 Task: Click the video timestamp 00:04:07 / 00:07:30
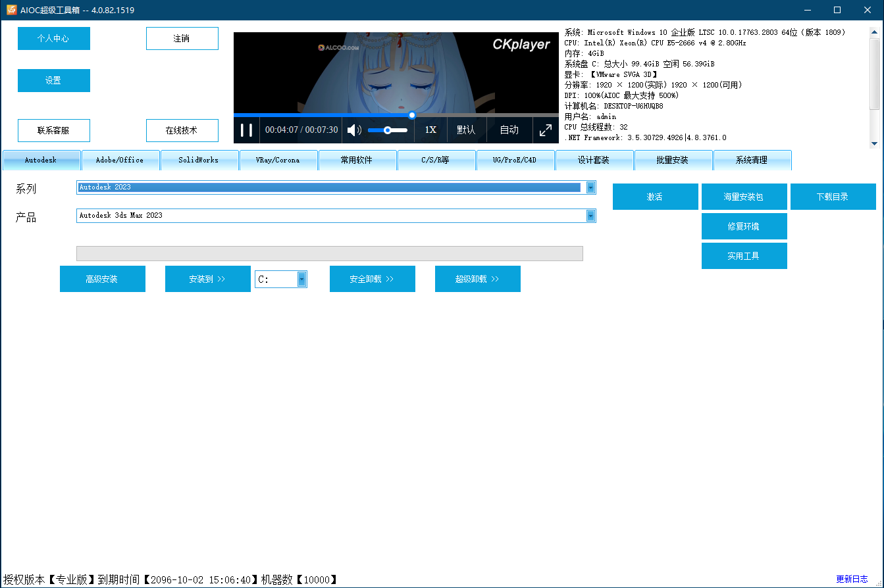tap(301, 130)
